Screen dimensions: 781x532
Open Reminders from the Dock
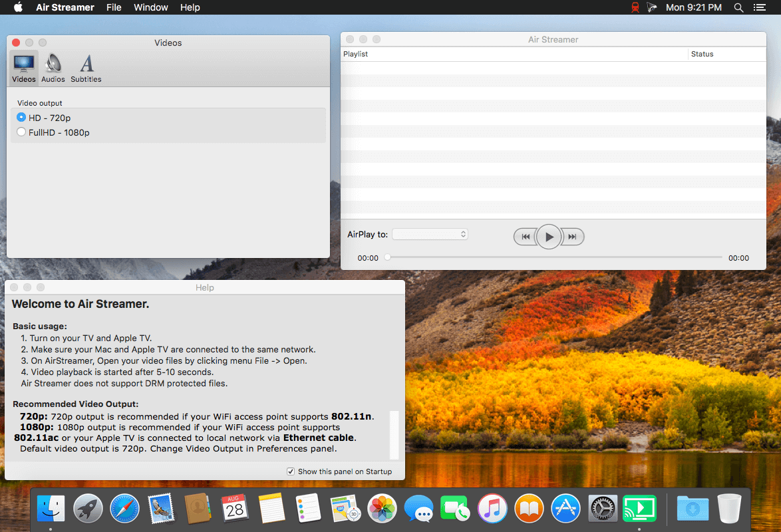(308, 509)
